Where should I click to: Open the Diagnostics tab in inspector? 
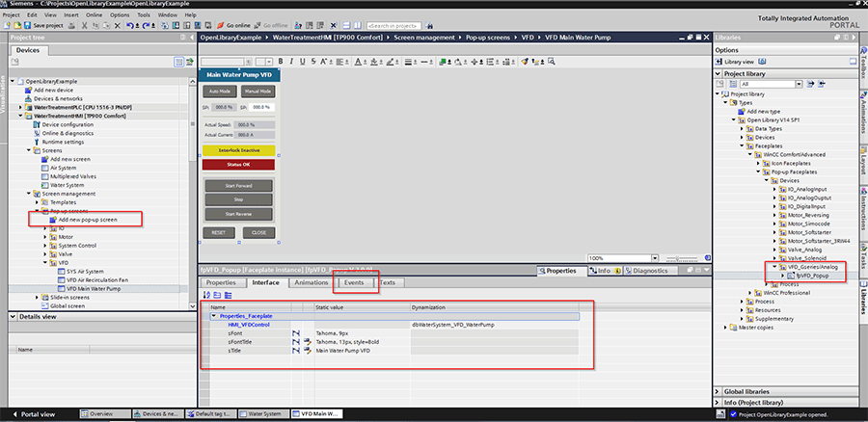[650, 271]
